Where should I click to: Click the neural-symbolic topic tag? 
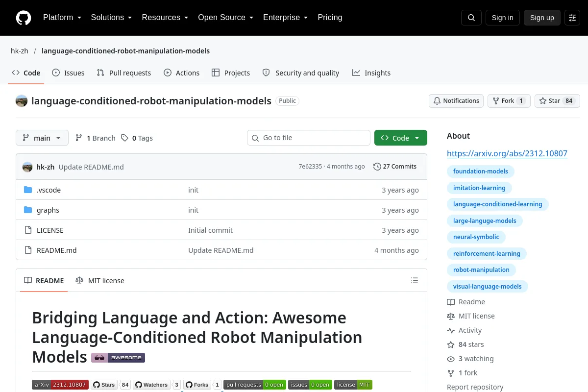[x=476, y=237]
